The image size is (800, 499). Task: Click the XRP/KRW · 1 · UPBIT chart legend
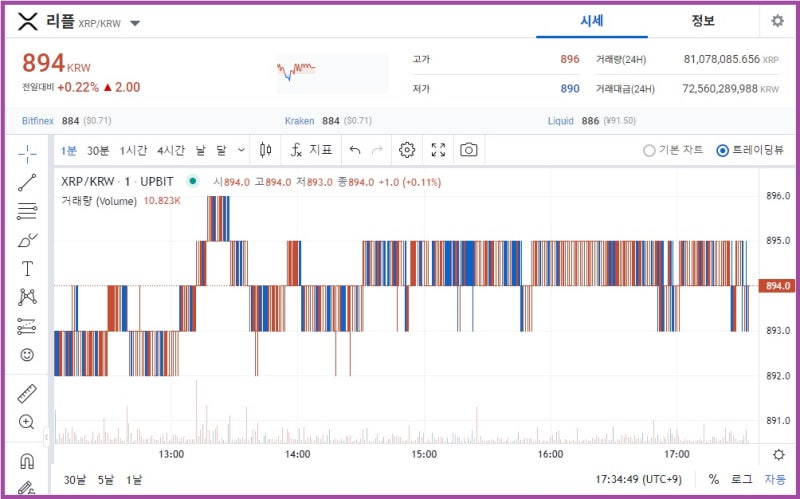coord(117,182)
